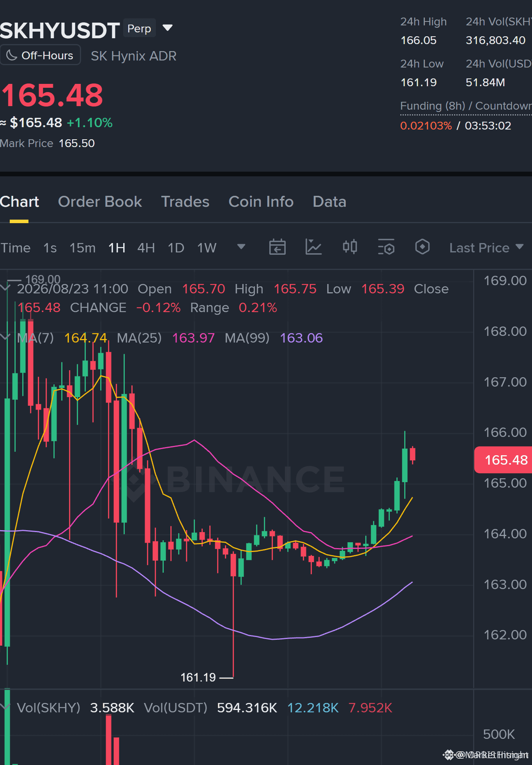This screenshot has width=532, height=765.
Task: Tap the candlestick chart style icon
Action: click(x=350, y=247)
